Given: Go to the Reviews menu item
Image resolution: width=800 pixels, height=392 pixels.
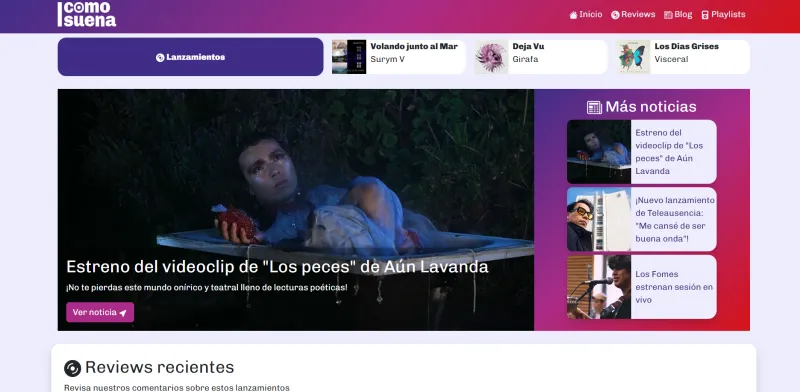Looking at the screenshot, I should (633, 15).
